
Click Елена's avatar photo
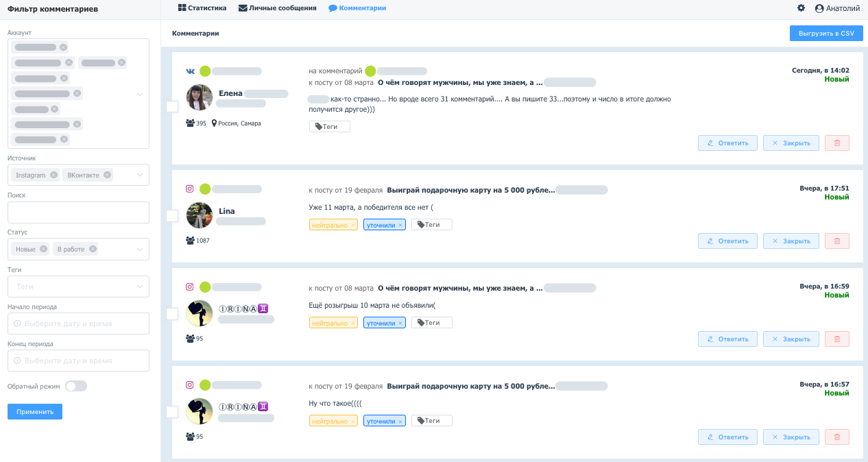tap(200, 97)
